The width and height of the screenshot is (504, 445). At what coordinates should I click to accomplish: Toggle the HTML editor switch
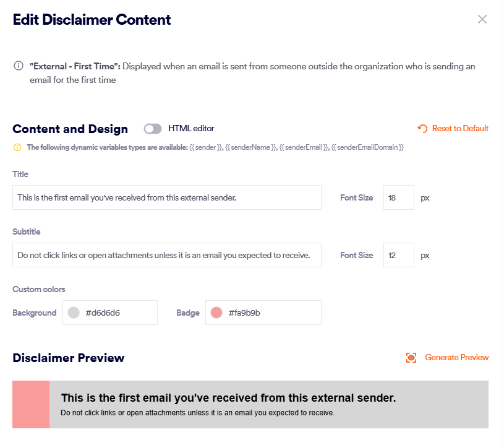click(x=153, y=129)
